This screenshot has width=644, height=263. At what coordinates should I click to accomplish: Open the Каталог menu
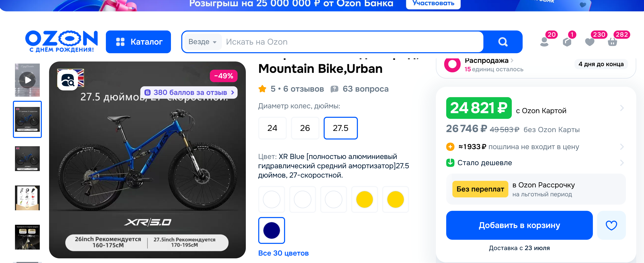click(138, 42)
